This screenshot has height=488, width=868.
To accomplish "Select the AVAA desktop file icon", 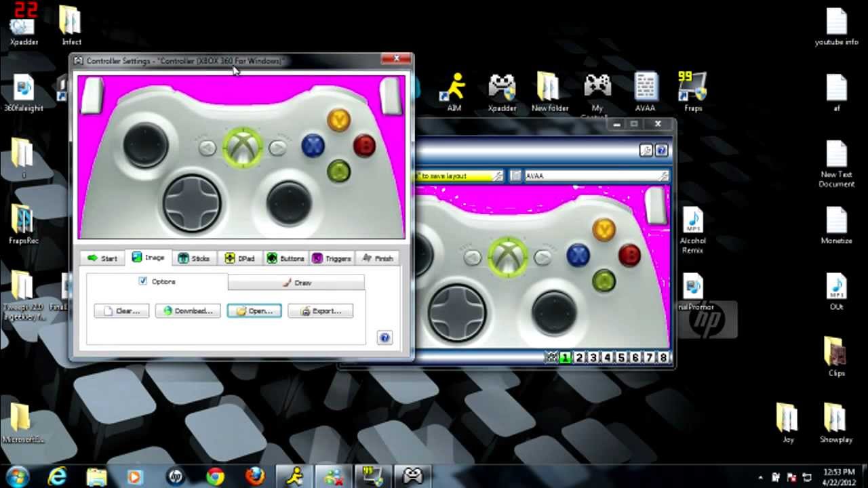I will click(645, 91).
